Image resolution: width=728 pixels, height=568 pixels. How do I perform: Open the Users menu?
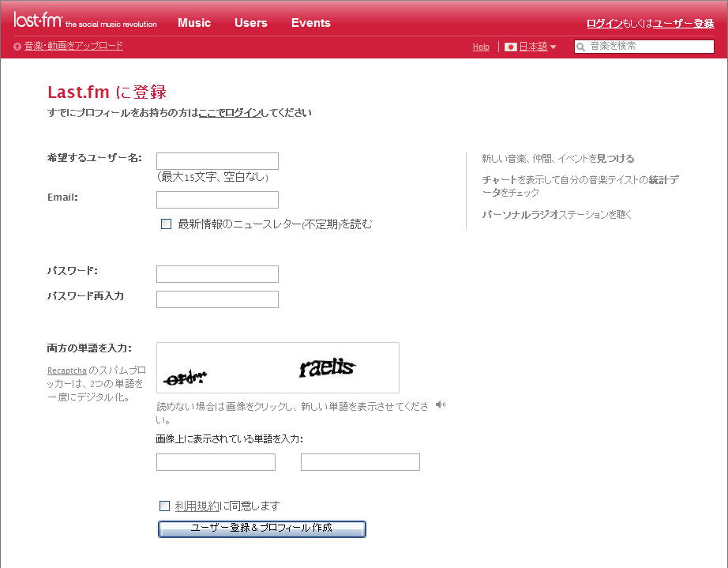[x=251, y=23]
